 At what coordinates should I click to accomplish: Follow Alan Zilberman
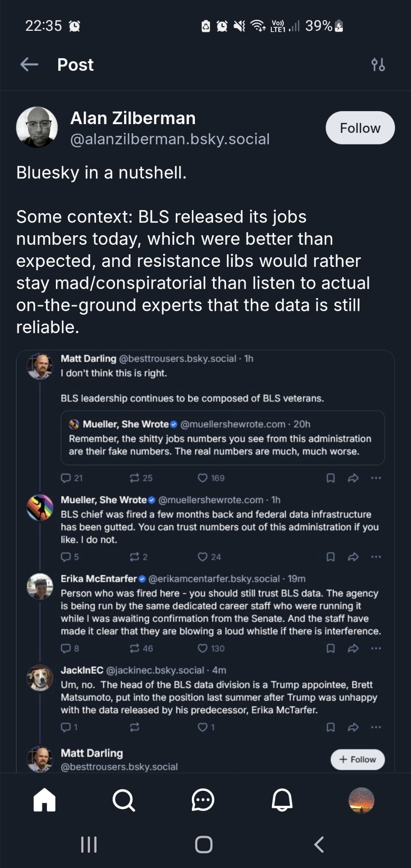[360, 128]
